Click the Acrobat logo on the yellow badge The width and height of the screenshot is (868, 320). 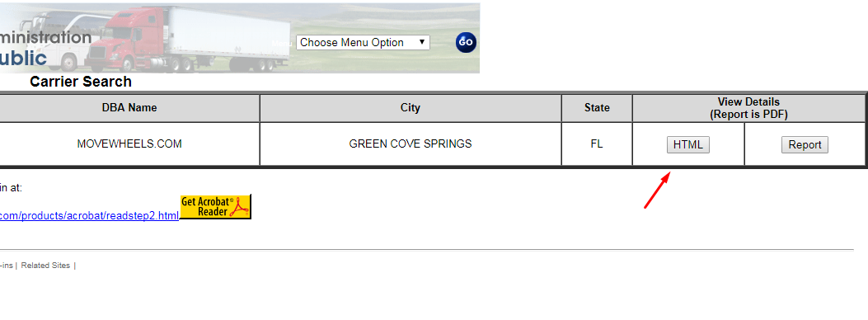(240, 208)
